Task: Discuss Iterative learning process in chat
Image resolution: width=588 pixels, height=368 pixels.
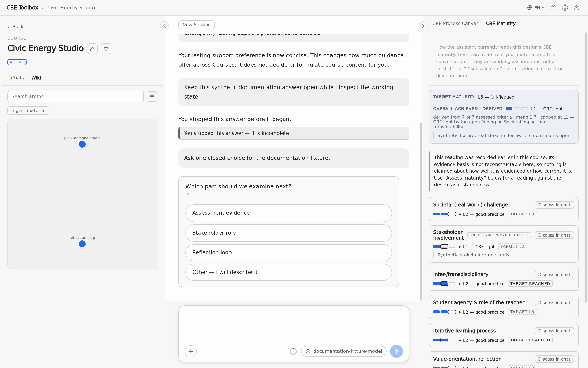Action: coord(554,331)
